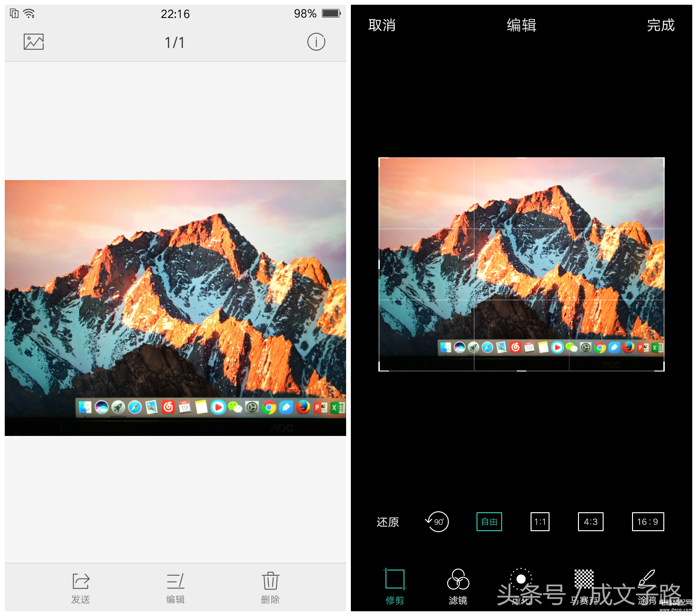Tap 还原 to restore the image
Image resolution: width=697 pixels, height=616 pixels.
pos(388,522)
